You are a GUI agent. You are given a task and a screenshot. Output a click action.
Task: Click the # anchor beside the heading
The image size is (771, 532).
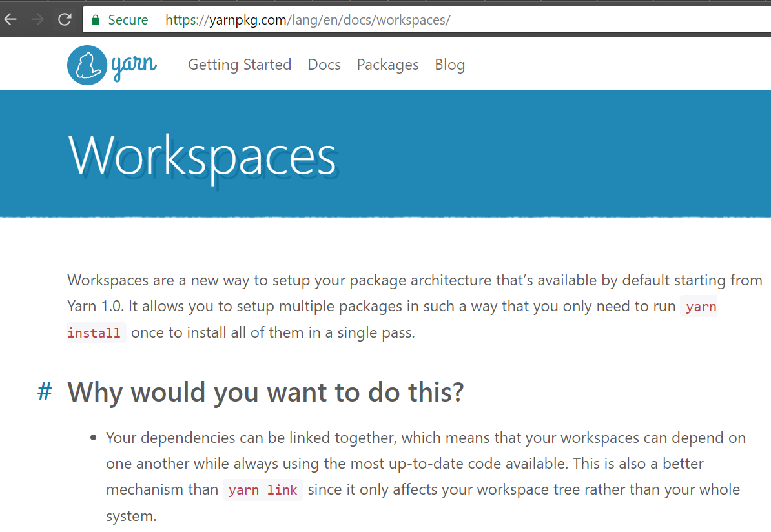(x=45, y=392)
